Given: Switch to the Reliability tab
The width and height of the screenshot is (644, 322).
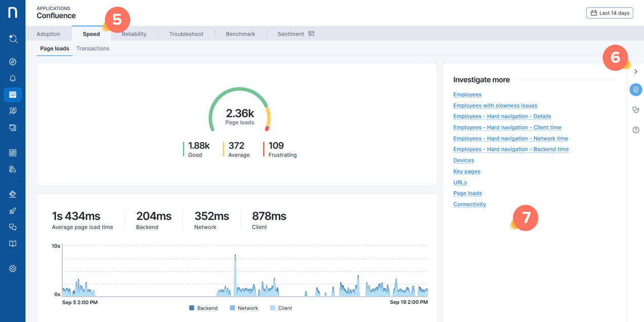Looking at the screenshot, I should point(134,34).
